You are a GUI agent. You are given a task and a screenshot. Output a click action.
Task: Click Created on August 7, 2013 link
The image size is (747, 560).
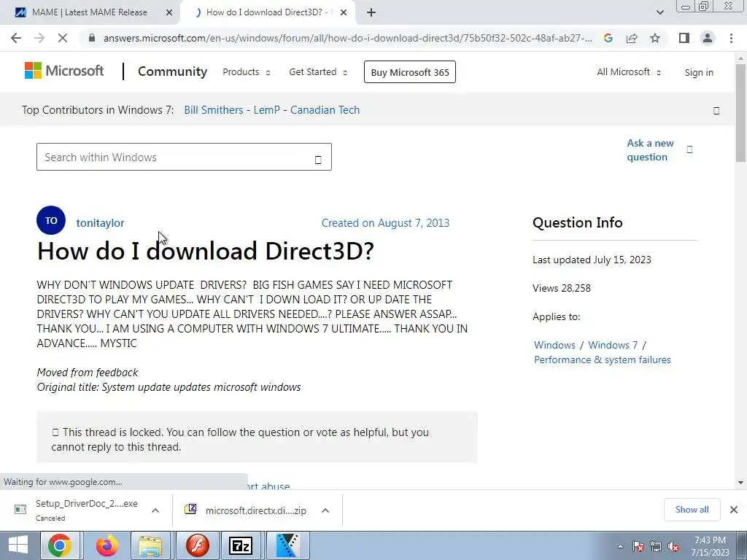pos(385,223)
